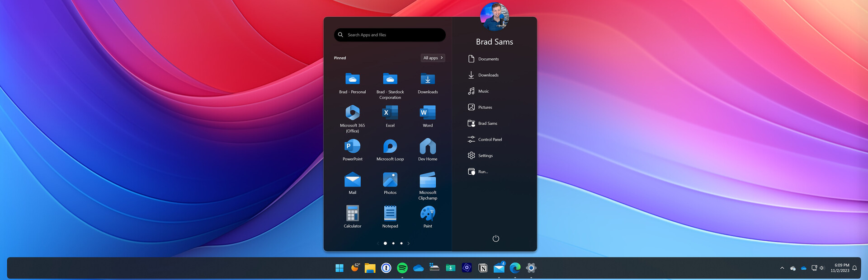Click Brad Sams profile picture
The height and width of the screenshot is (280, 868).
(494, 17)
